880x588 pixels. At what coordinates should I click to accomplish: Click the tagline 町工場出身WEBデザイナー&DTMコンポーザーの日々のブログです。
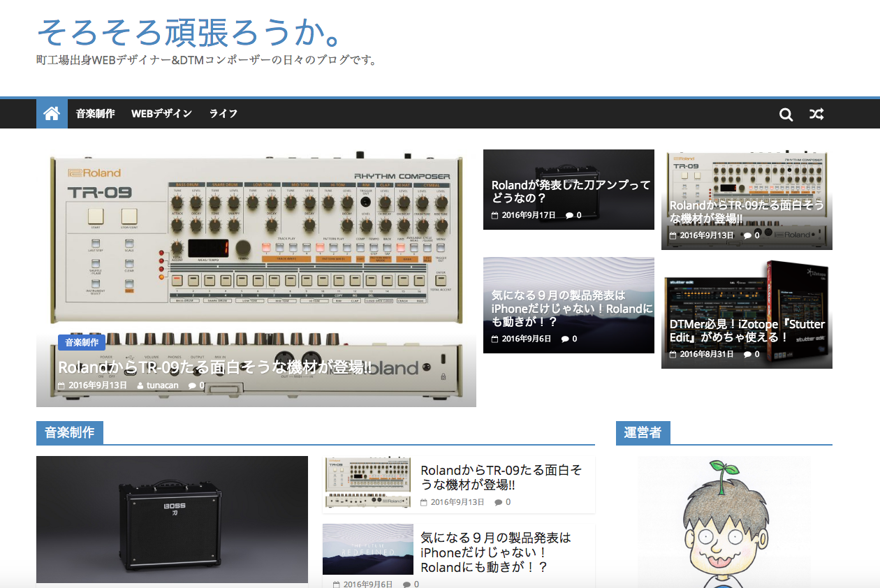click(207, 60)
